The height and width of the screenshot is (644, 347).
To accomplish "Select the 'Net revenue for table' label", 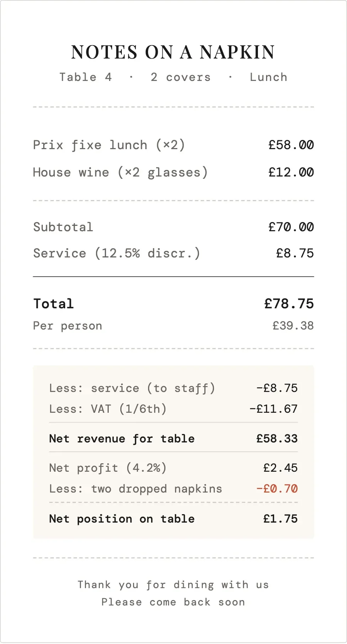I will click(x=122, y=439).
